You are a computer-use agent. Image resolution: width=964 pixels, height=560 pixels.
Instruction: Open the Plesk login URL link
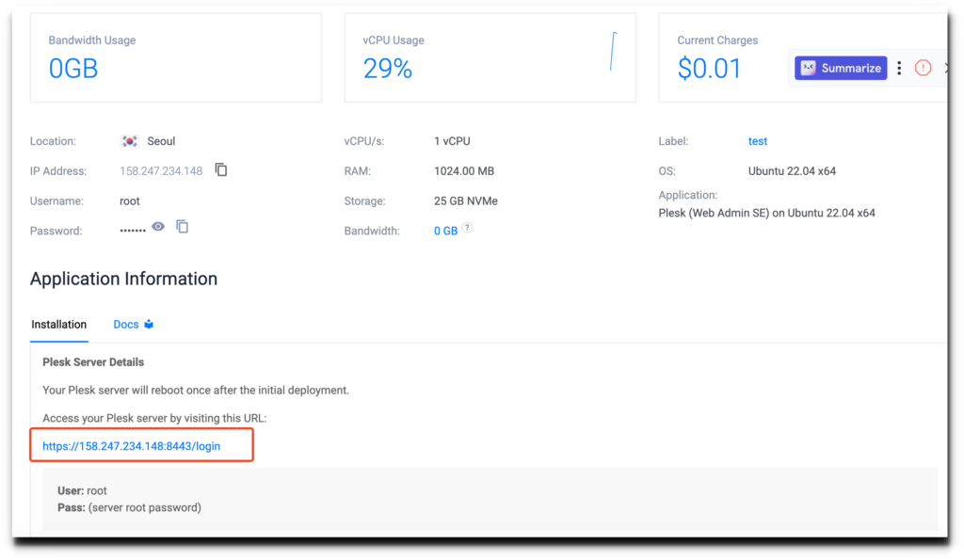coord(132,446)
